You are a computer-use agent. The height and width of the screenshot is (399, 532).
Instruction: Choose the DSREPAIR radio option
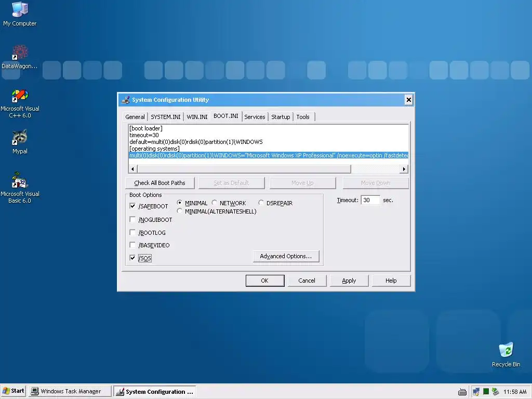tap(261, 203)
